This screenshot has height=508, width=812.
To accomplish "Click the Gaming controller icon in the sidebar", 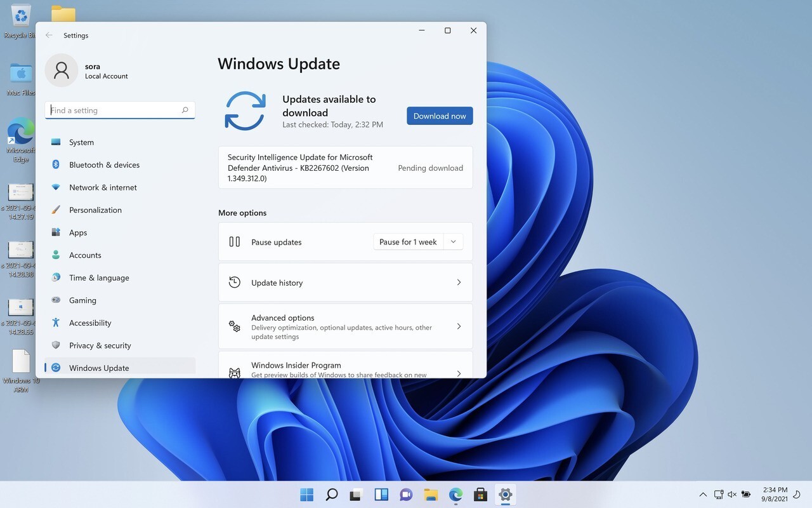I will [x=56, y=300].
